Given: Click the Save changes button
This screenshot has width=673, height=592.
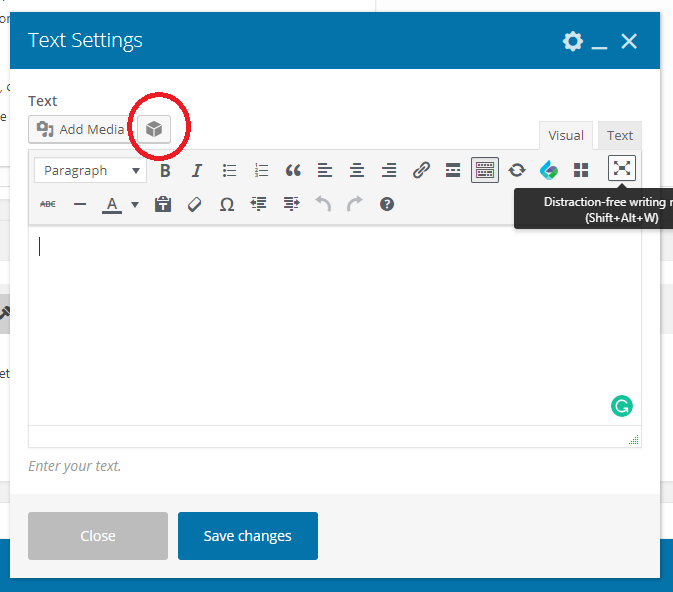Looking at the screenshot, I should pyautogui.click(x=248, y=536).
